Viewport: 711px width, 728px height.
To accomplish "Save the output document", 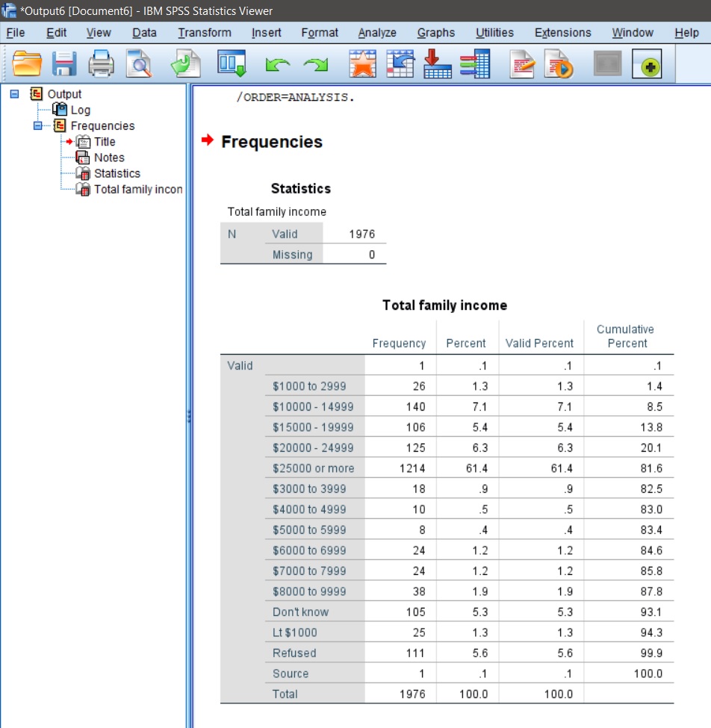I will click(64, 65).
